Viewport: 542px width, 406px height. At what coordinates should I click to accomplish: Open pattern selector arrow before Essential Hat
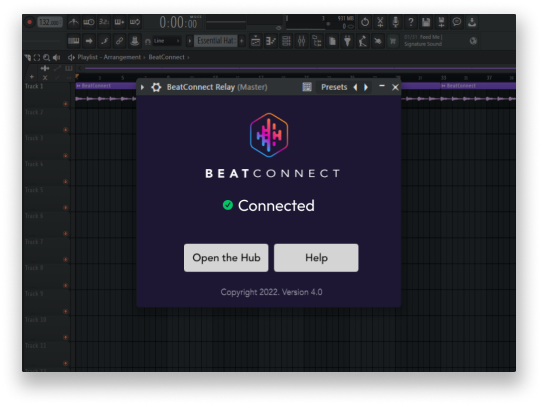pos(189,41)
